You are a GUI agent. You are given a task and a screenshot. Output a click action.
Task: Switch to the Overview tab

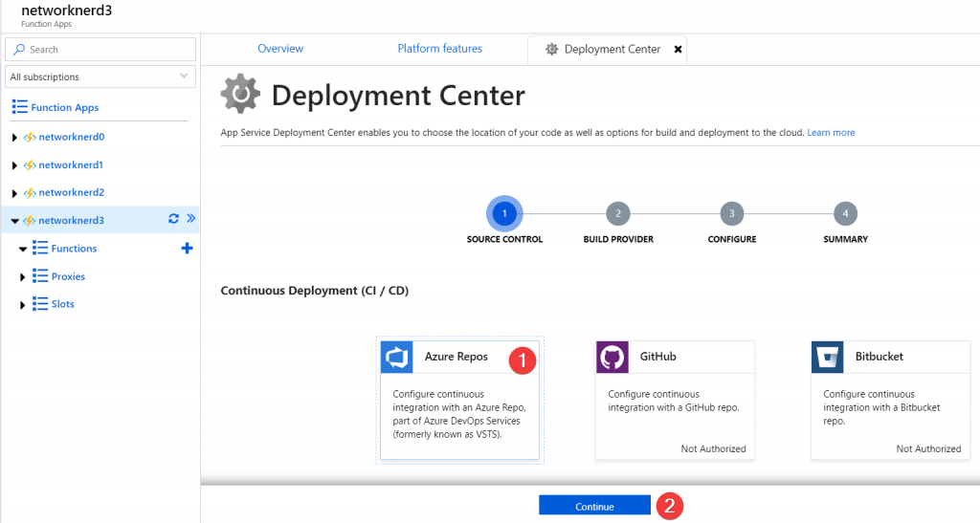click(x=280, y=48)
